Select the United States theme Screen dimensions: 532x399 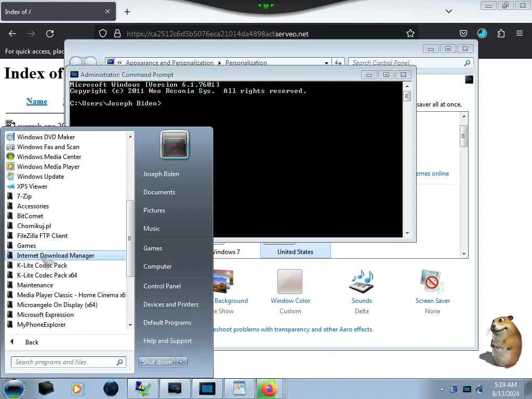295,252
